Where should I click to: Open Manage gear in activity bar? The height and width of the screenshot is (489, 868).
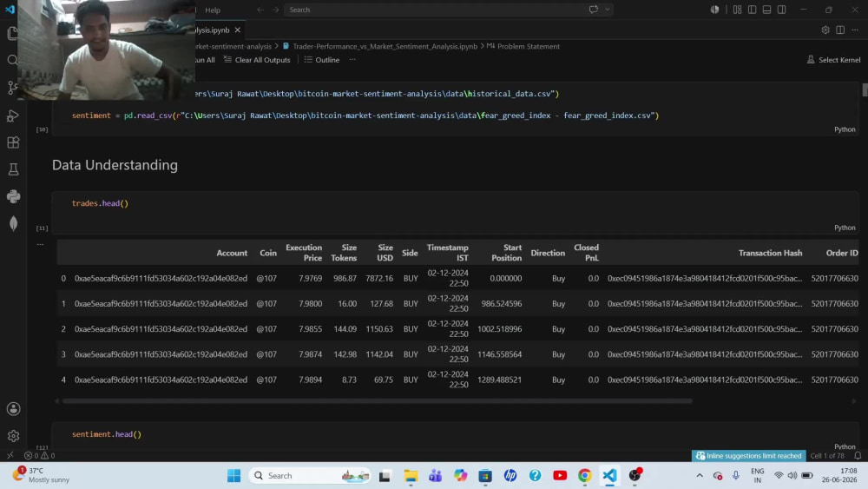13,436
